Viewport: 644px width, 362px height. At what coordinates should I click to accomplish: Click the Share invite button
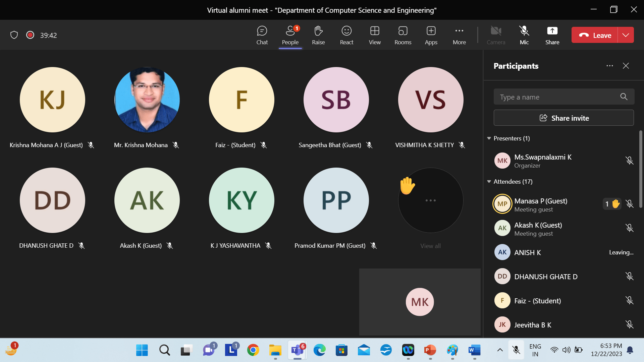coord(563,118)
